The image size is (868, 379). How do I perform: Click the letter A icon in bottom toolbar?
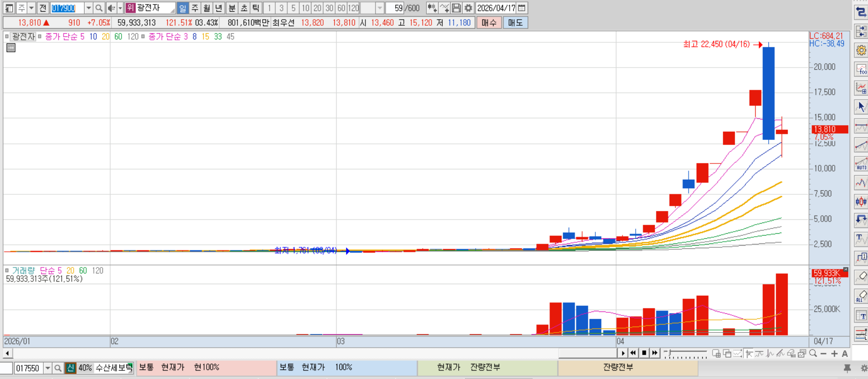[845, 353]
